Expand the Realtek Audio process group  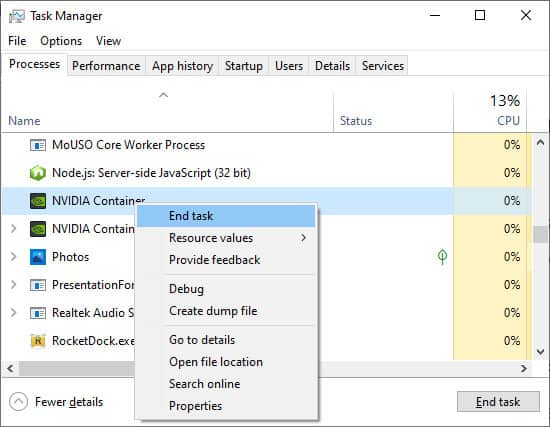click(x=13, y=313)
